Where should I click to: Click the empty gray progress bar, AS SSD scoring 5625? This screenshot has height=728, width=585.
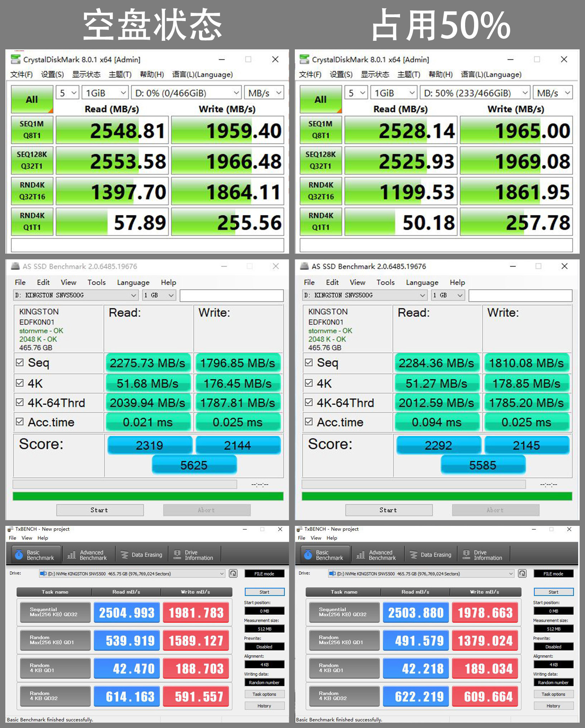125,484
